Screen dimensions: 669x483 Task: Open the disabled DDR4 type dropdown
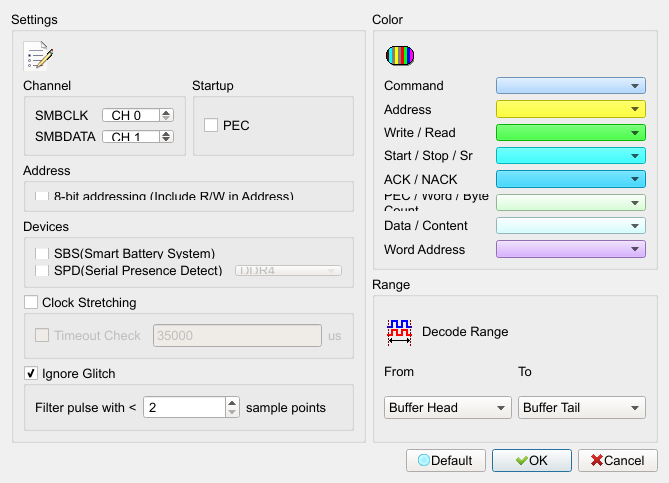(x=288, y=271)
